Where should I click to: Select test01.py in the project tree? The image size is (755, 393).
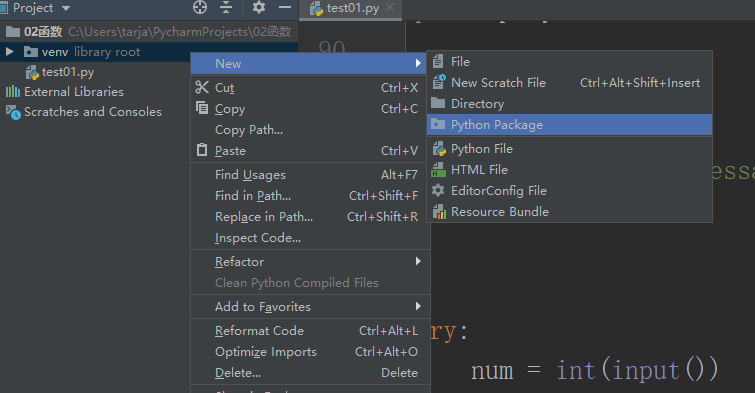(x=68, y=72)
